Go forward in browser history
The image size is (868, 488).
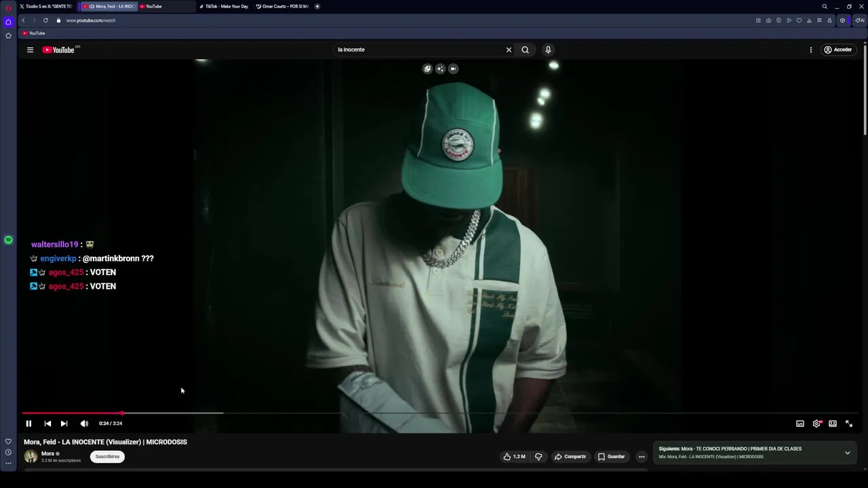click(34, 20)
